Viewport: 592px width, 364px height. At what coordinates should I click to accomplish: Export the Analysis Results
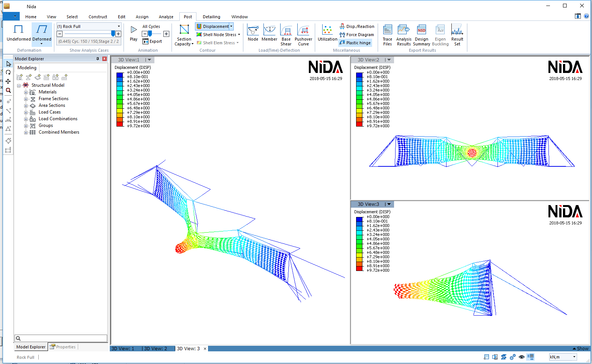pyautogui.click(x=404, y=35)
